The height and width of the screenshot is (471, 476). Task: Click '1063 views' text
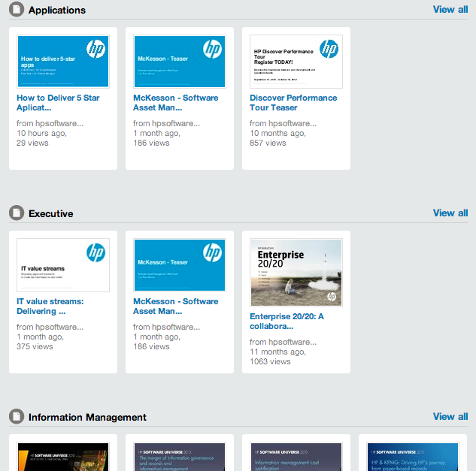[x=270, y=361]
